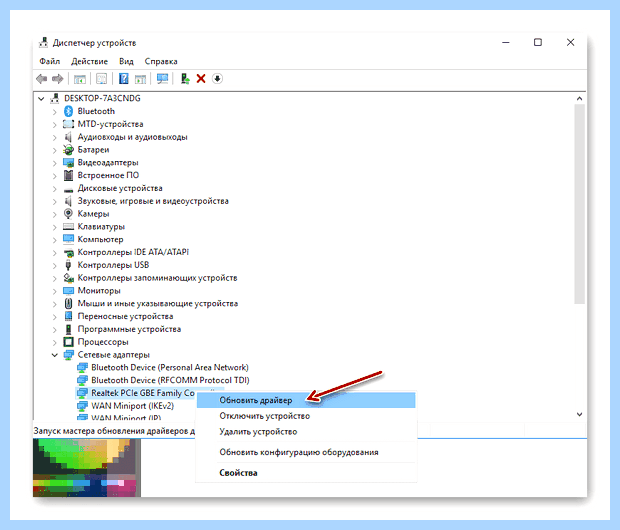Image resolution: width=620 pixels, height=530 pixels.
Task: Open the Файл menu
Action: (x=50, y=61)
